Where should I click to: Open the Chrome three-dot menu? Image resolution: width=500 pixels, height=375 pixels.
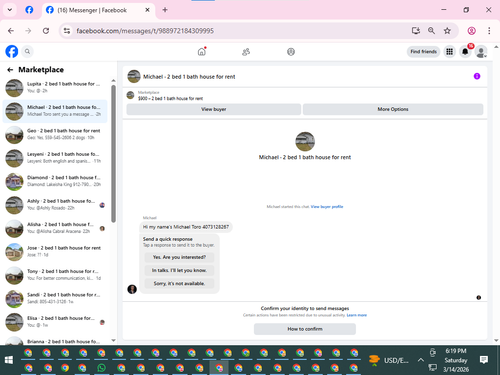pyautogui.click(x=489, y=31)
